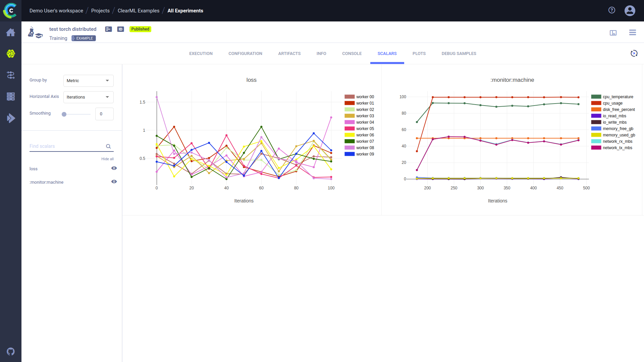Click the Smoothing slider handle

(64, 114)
